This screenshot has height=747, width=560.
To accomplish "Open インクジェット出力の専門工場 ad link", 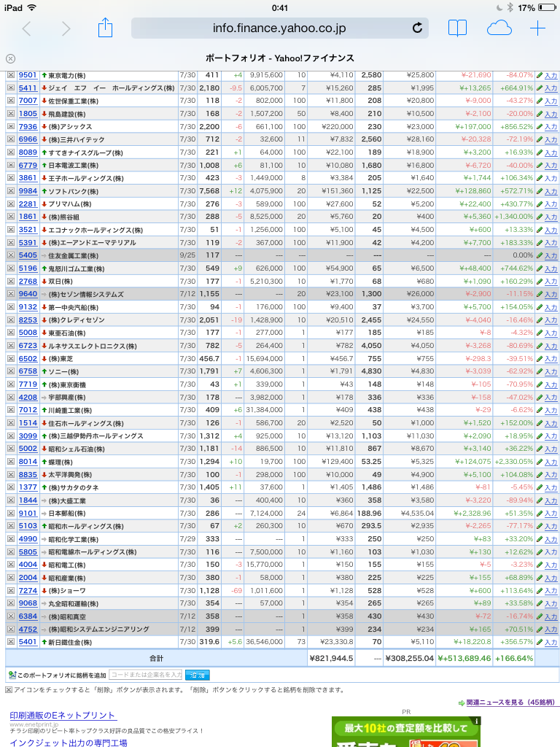I will click(69, 742).
